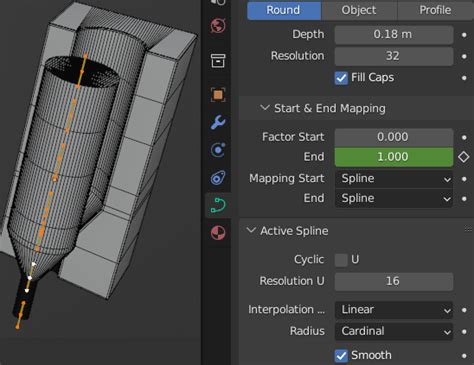This screenshot has height=365, width=474.
Task: Open the Mapping Start dropdown
Action: [394, 179]
